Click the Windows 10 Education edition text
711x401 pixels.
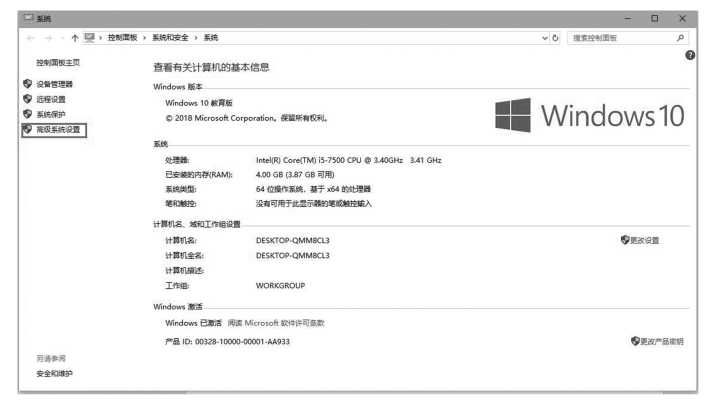[x=199, y=103]
